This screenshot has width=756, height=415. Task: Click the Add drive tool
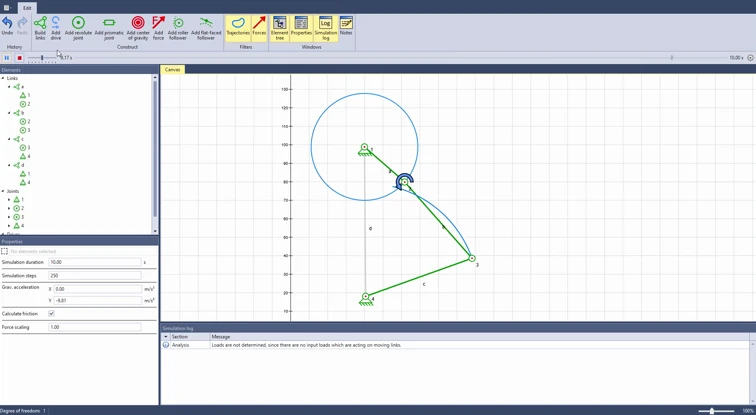pyautogui.click(x=56, y=28)
